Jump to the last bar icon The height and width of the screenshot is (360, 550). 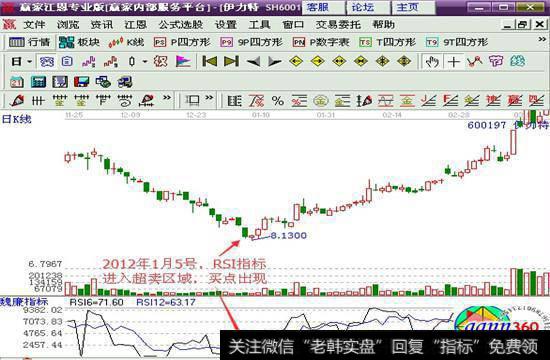231,62
